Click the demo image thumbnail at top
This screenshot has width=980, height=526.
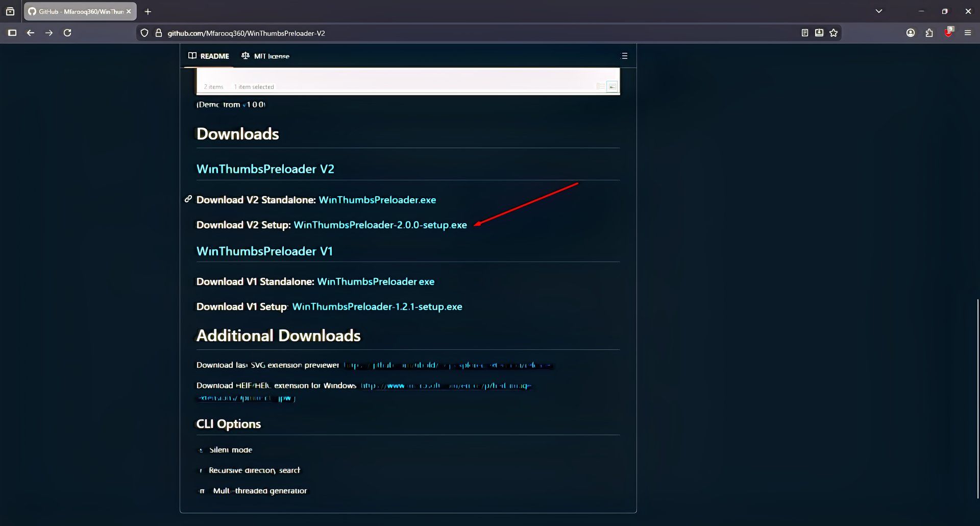coord(408,81)
